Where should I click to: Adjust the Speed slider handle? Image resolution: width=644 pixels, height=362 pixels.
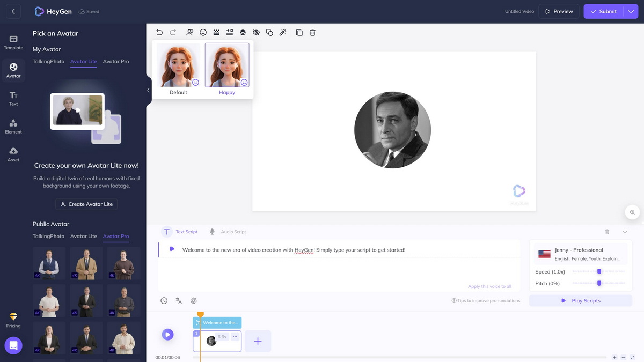[599, 271]
